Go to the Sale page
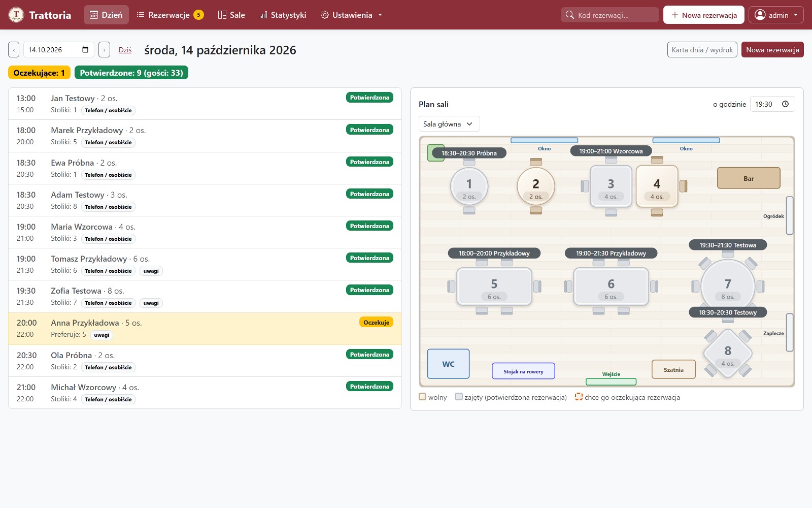The image size is (812, 508). (x=231, y=15)
